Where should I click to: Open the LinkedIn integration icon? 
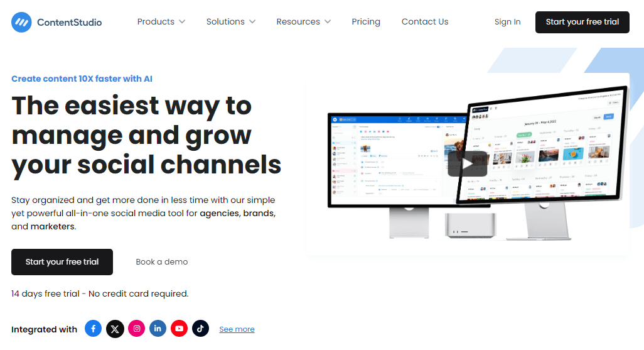[x=158, y=329]
